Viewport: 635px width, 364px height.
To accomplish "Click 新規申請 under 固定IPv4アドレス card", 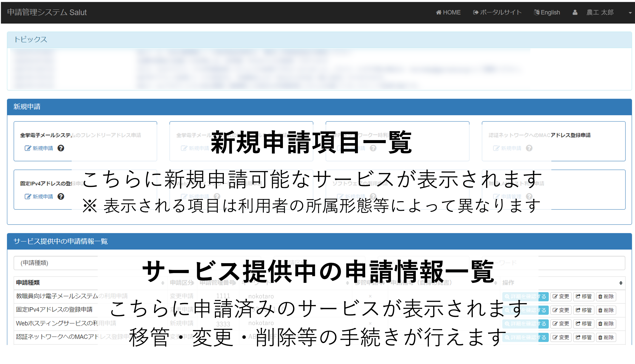I will pos(39,197).
